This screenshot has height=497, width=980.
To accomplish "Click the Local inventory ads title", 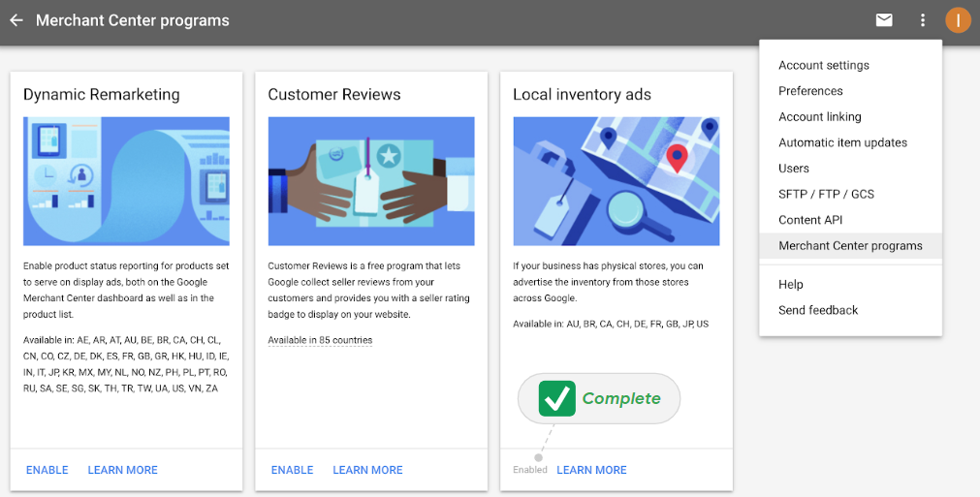I will [582, 94].
